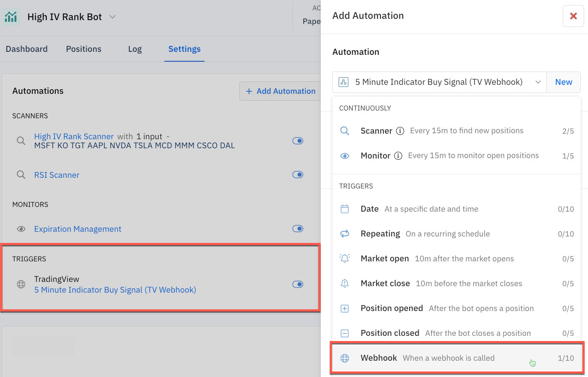The width and height of the screenshot is (588, 377).
Task: Click the Monitor info icon
Action: 398,156
